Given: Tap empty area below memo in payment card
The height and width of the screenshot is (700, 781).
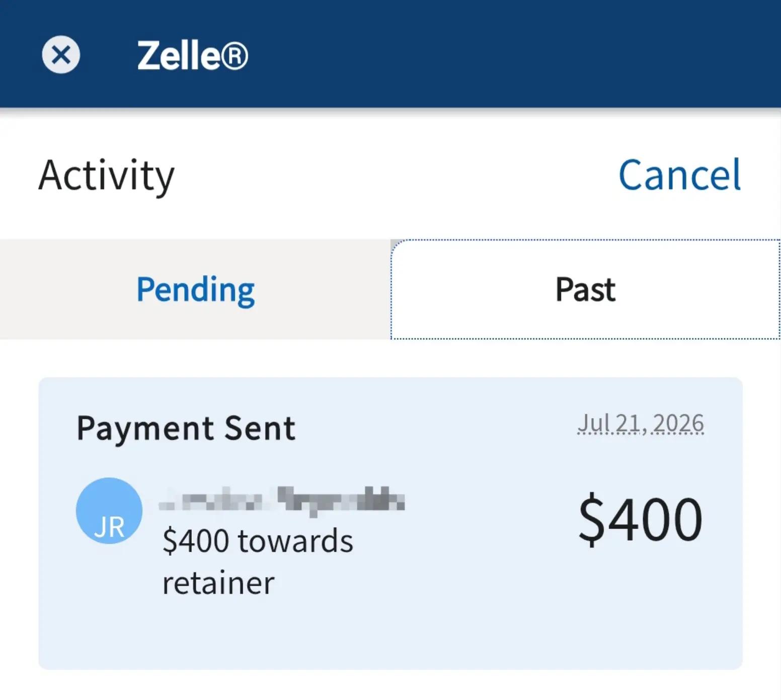Looking at the screenshot, I should click(390, 634).
